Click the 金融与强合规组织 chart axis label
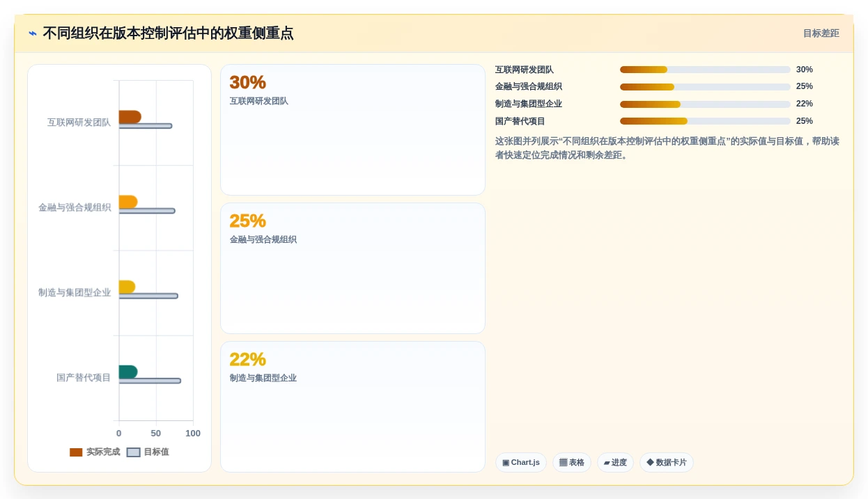Image resolution: width=868 pixels, height=499 pixels. 75,207
